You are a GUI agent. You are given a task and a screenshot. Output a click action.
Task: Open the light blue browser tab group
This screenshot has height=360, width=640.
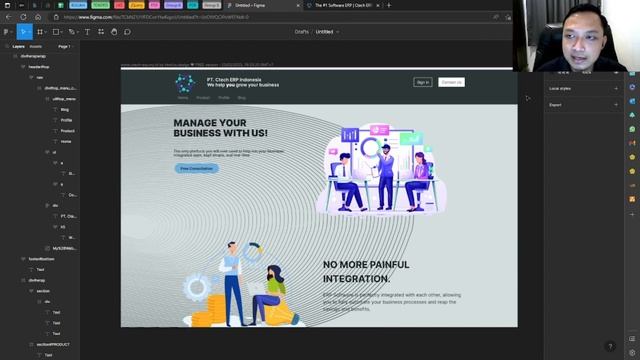tap(78, 5)
